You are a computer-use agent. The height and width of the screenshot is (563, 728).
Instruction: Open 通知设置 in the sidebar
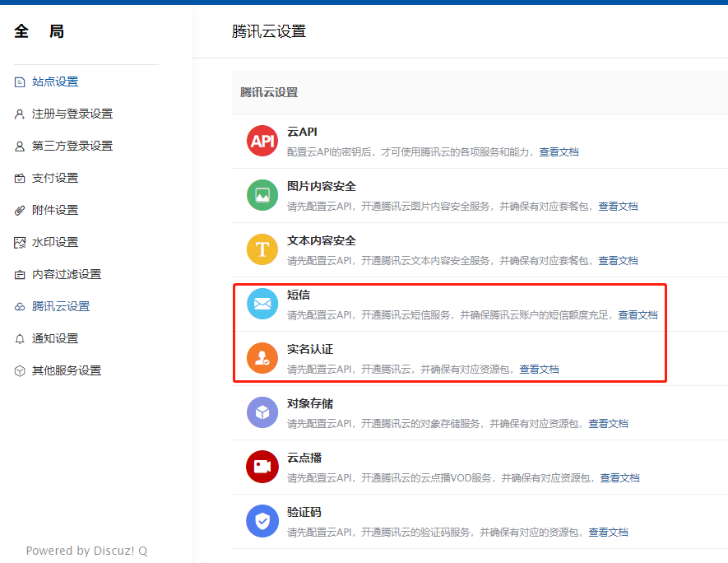pyautogui.click(x=55, y=338)
